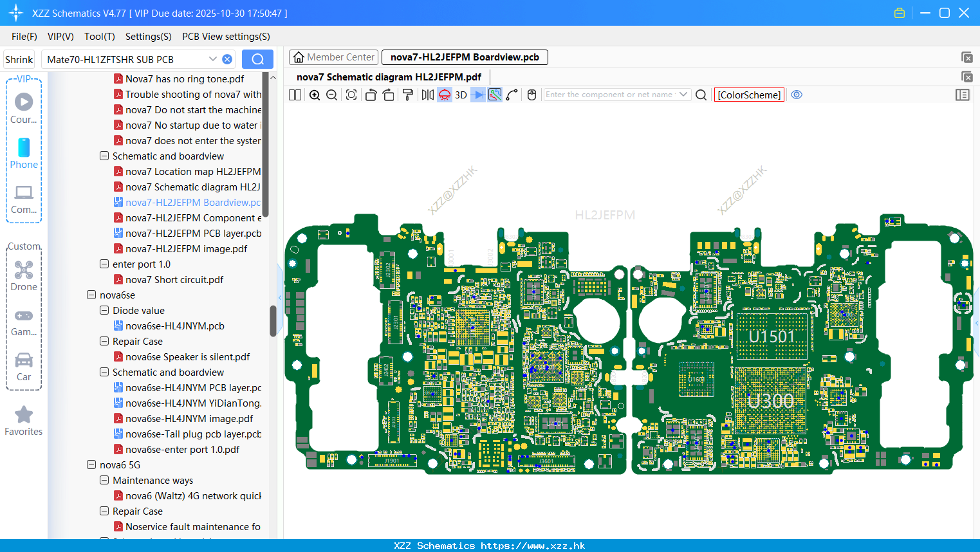Mirror flip the board view
The height and width of the screenshot is (552, 980).
[428, 95]
